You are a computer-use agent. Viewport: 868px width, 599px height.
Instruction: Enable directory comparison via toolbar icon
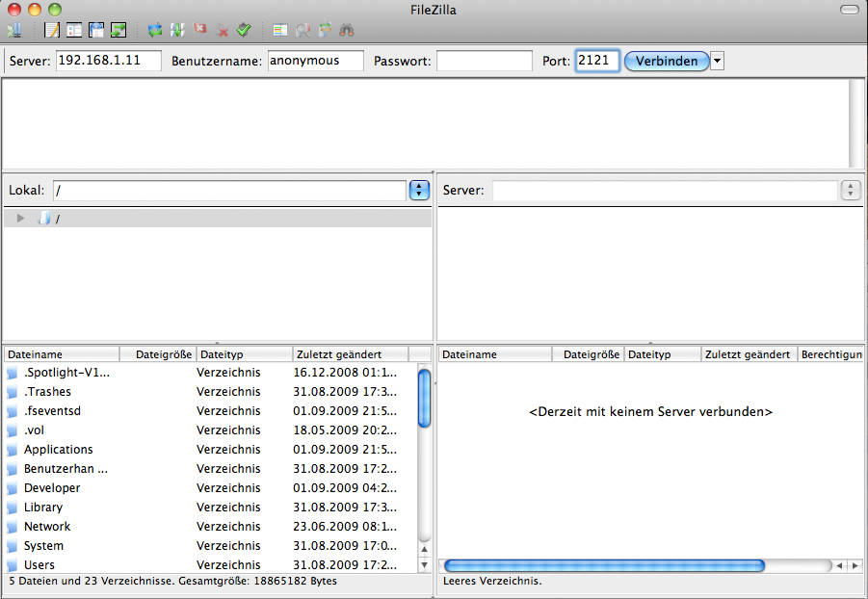point(280,30)
